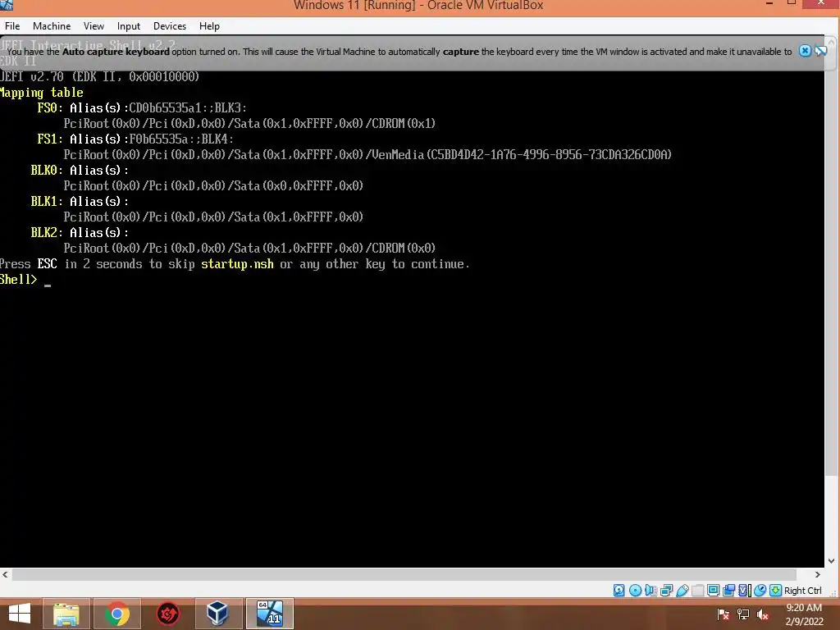The width and height of the screenshot is (840, 630).
Task: Dismiss the auto capture keyboard notification
Action: pyautogui.click(x=805, y=51)
